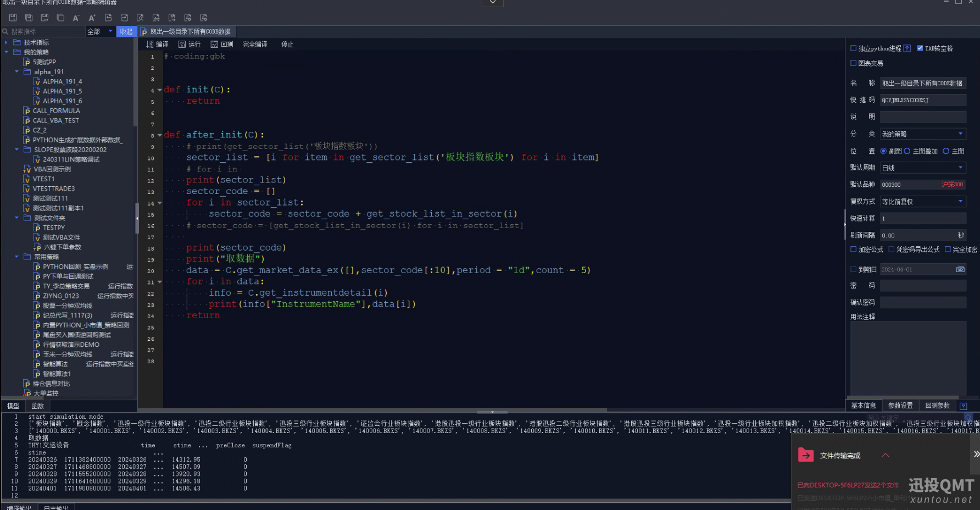The width and height of the screenshot is (980, 510).
Task: Click the help icon next to 回测参数 tab
Action: [x=963, y=406]
